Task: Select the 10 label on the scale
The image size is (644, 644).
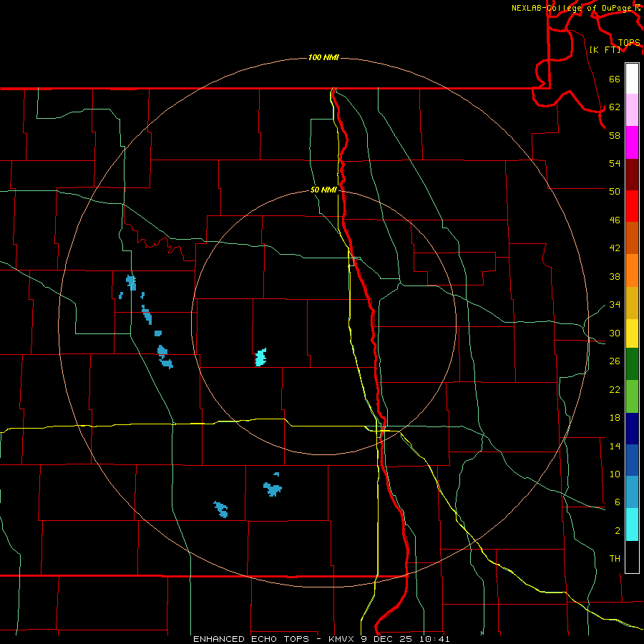Action: (x=615, y=474)
